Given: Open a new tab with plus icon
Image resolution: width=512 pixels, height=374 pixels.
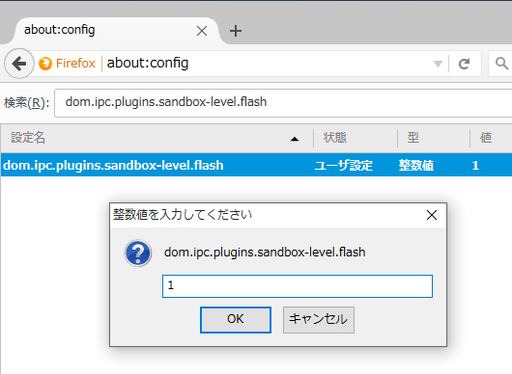Looking at the screenshot, I should click(236, 31).
